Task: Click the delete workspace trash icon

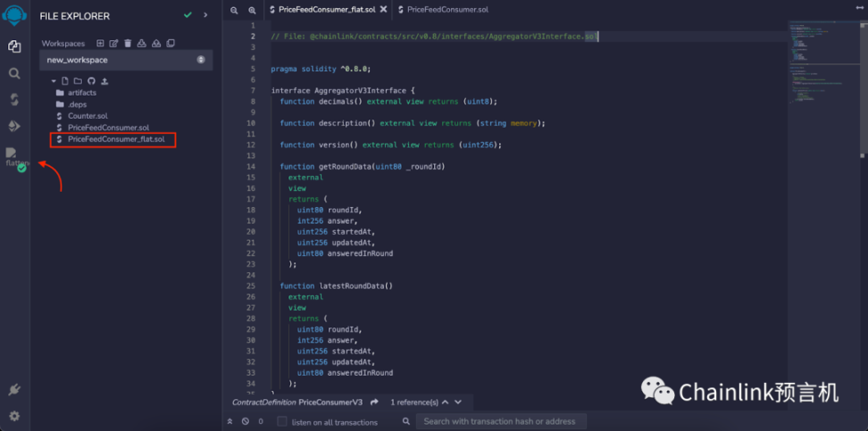Action: 128,43
